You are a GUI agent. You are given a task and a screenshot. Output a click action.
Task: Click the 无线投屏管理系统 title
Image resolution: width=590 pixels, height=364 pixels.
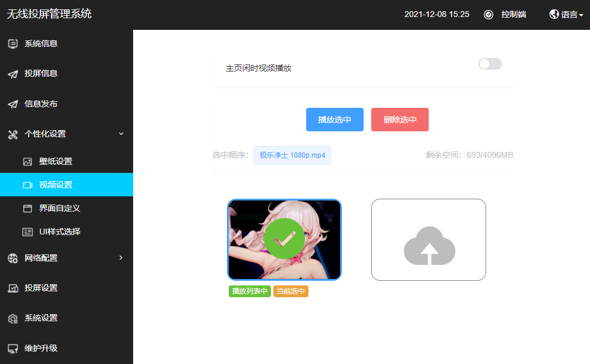(x=49, y=14)
